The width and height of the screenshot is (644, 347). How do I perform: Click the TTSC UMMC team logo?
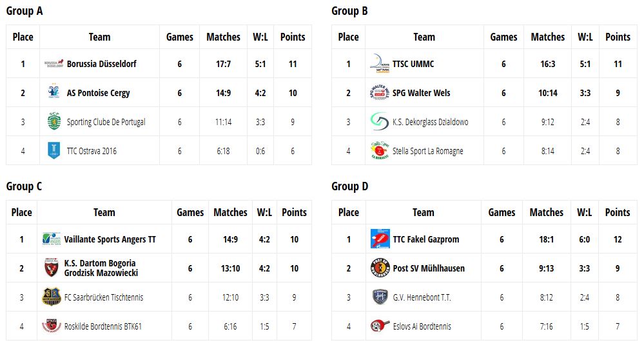(x=379, y=63)
